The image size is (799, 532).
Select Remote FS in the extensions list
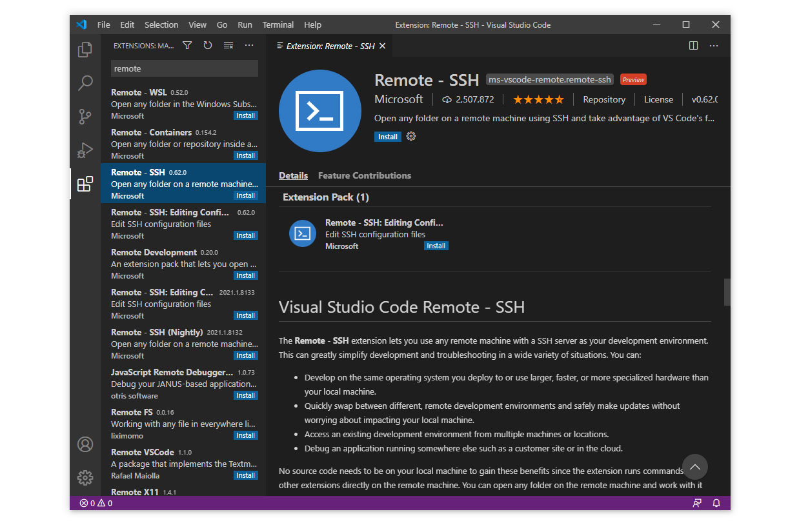tap(183, 424)
